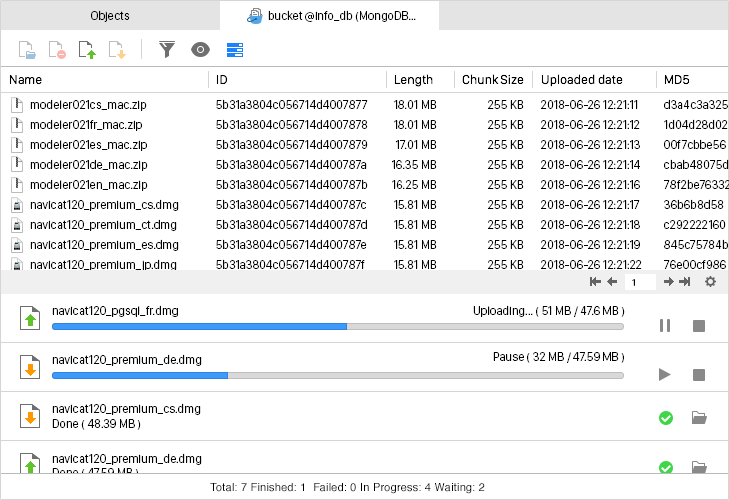Viewport: 729px width, 500px height.
Task: Select file modeler021es_mac.zip
Action: pyautogui.click(x=88, y=145)
